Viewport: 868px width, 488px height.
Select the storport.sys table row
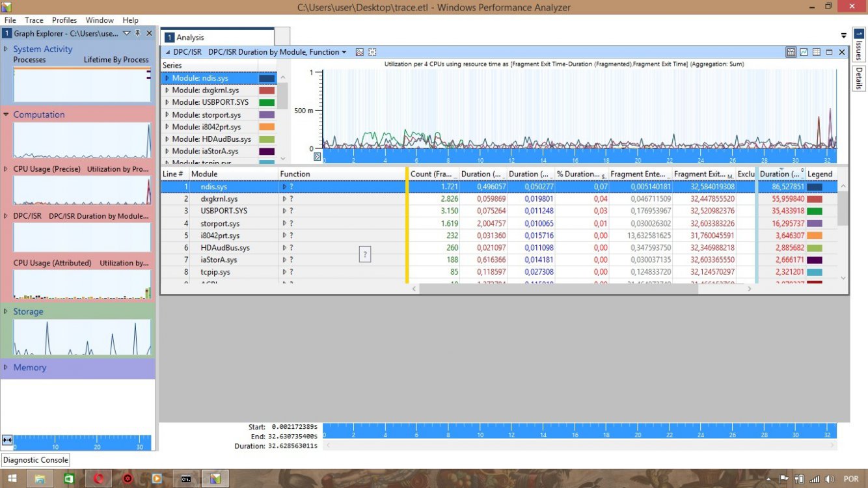(498, 223)
